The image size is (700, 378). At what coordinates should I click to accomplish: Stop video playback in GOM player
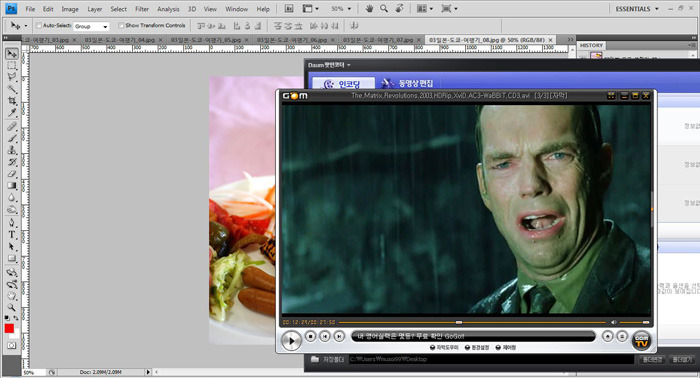click(x=311, y=336)
